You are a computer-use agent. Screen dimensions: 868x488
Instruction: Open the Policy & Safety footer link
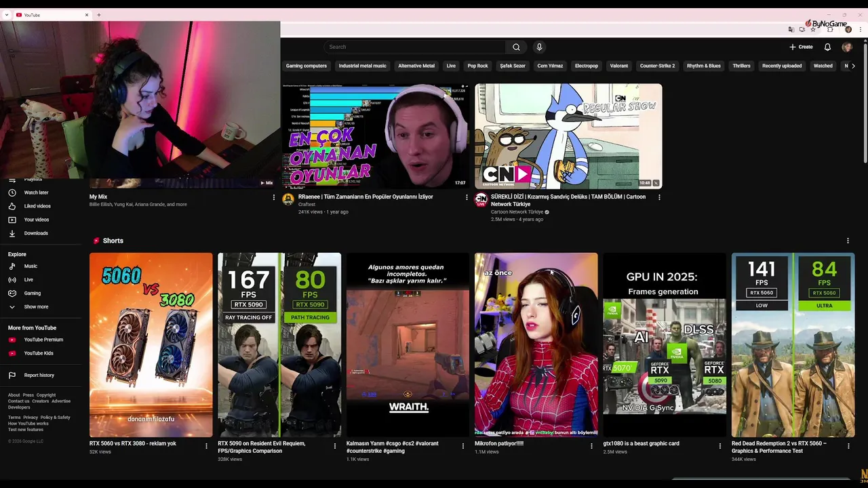click(x=55, y=418)
